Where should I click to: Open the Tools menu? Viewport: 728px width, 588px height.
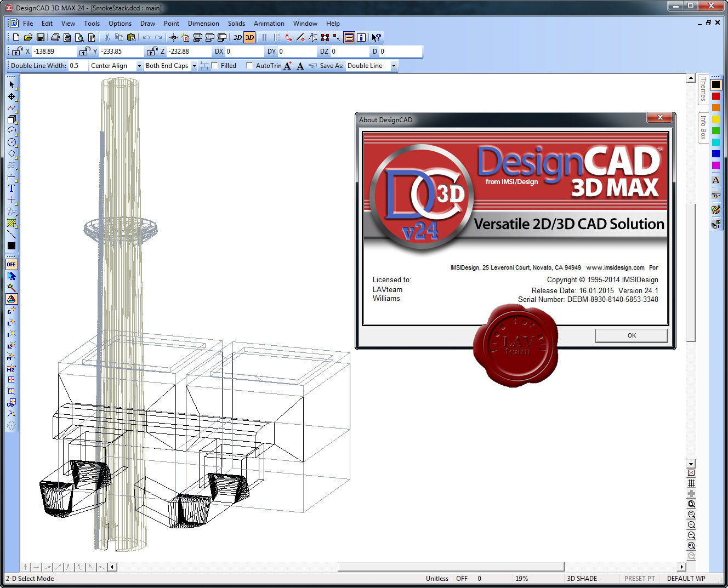pyautogui.click(x=92, y=23)
